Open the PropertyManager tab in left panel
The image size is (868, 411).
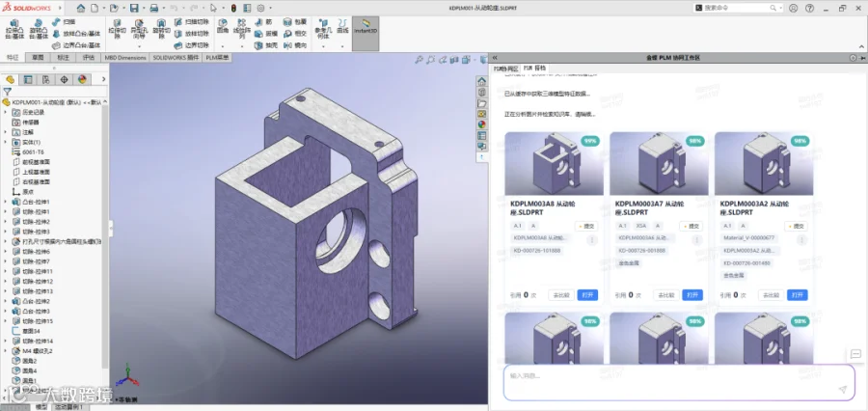[x=28, y=79]
